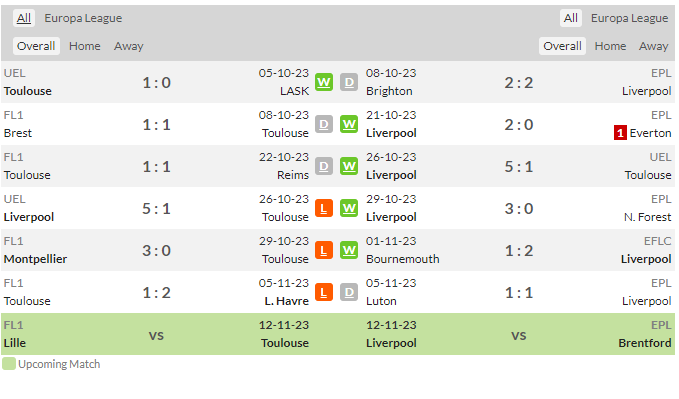Click the orange L badge for L. Havre match

pos(323,292)
